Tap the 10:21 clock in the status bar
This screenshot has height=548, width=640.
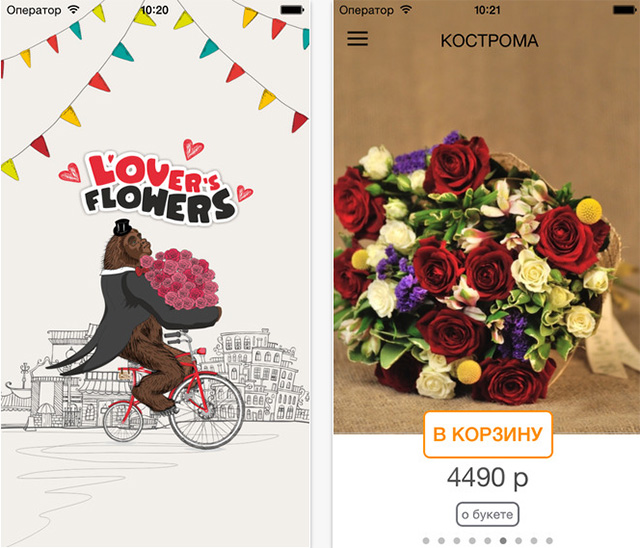[x=487, y=10]
